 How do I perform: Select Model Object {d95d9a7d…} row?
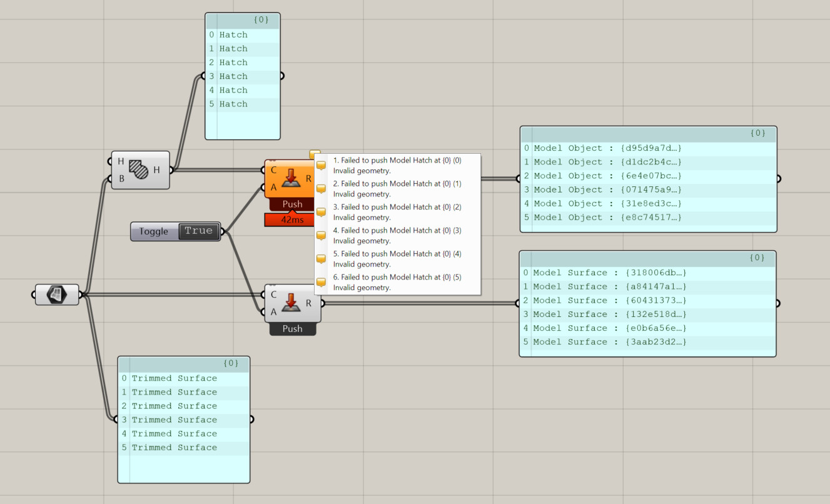649,148
